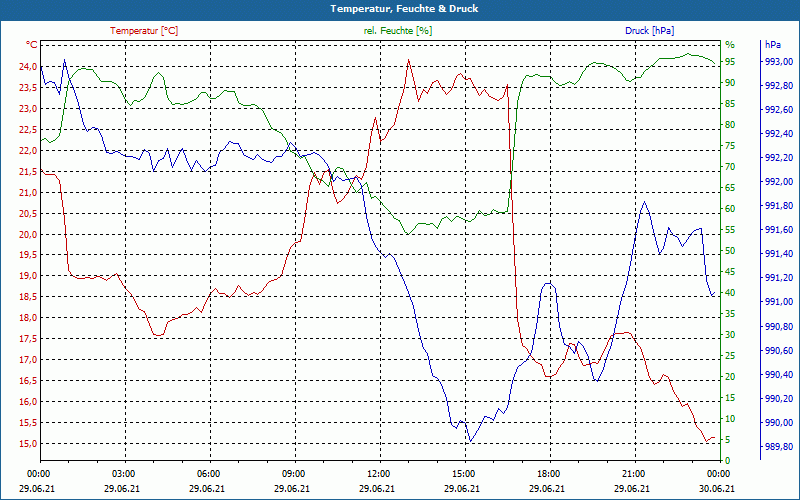Image resolution: width=800 pixels, height=500 pixels.
Task: Click pressure axis value 991,60
Action: [x=779, y=230]
